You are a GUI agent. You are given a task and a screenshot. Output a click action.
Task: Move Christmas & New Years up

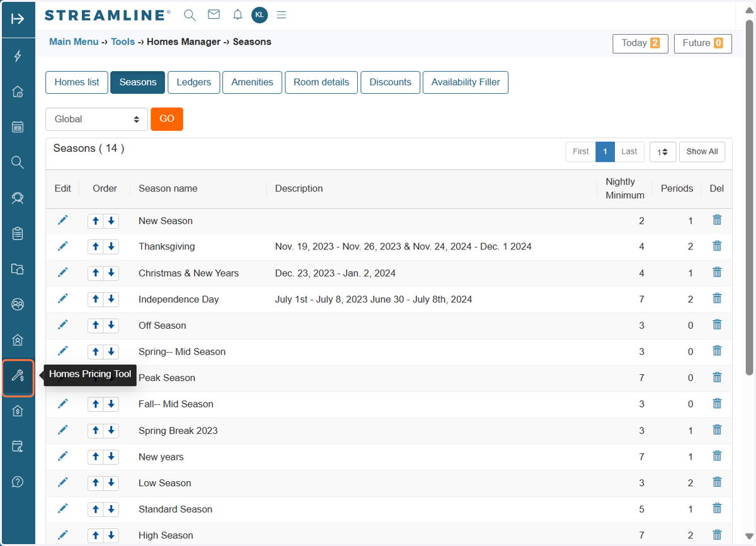96,273
